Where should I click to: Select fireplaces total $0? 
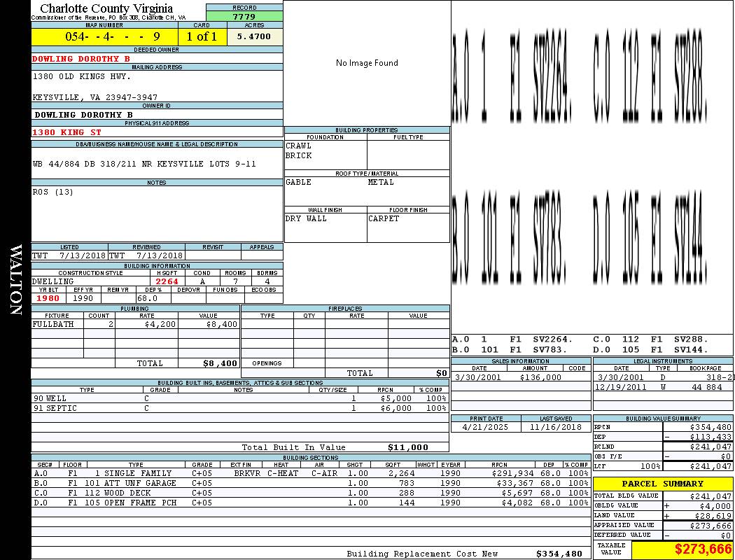(442, 374)
